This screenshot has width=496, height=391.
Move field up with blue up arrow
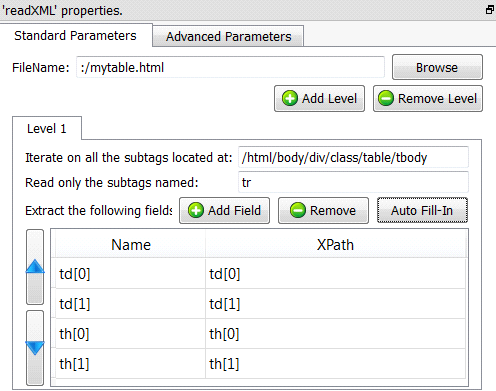[35, 267]
